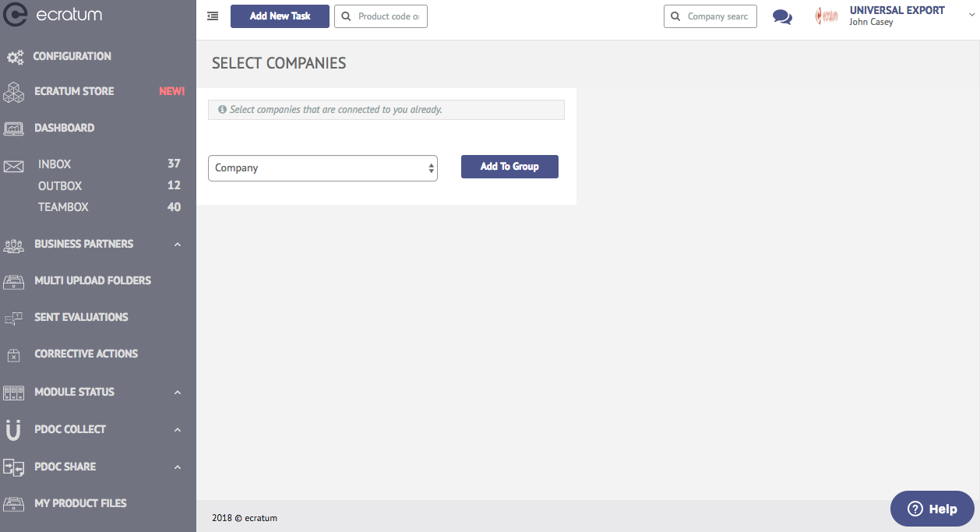The width and height of the screenshot is (980, 532).
Task: Click the Configuration gears icon
Action: click(x=15, y=57)
